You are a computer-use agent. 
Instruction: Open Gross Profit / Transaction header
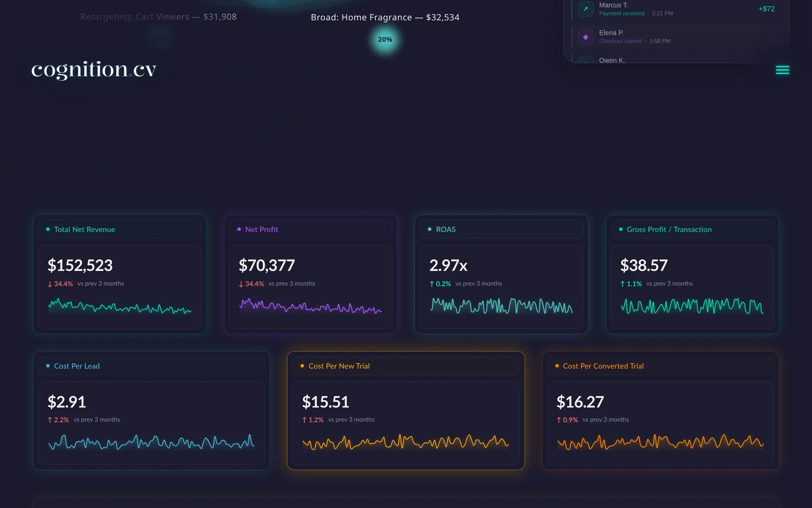pos(692,229)
